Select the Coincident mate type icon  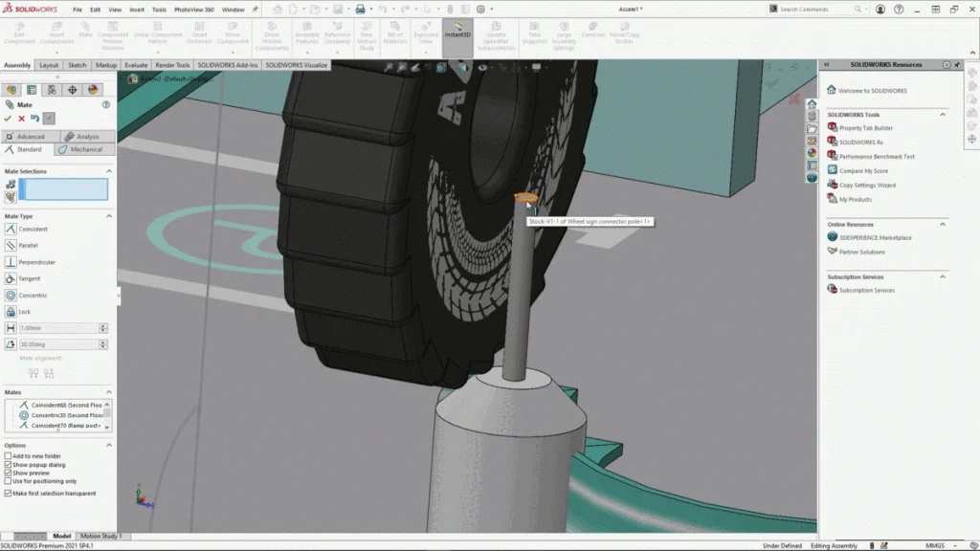(11, 230)
